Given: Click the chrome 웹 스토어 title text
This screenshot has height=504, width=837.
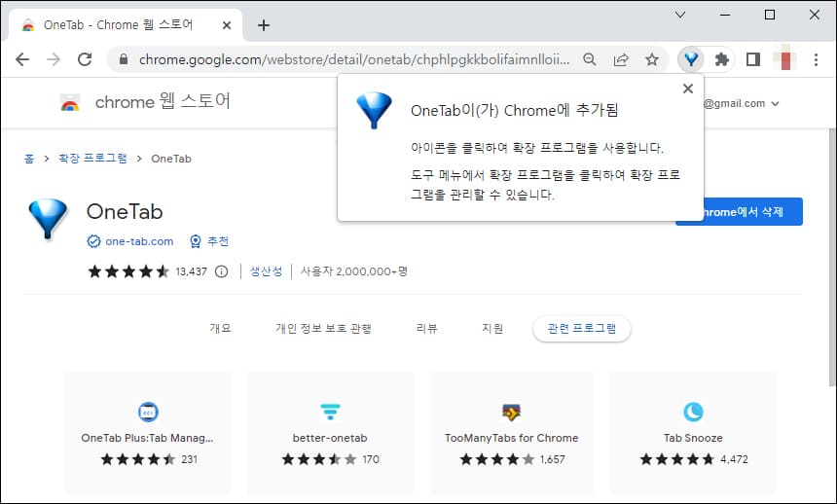Looking at the screenshot, I should pyautogui.click(x=163, y=101).
